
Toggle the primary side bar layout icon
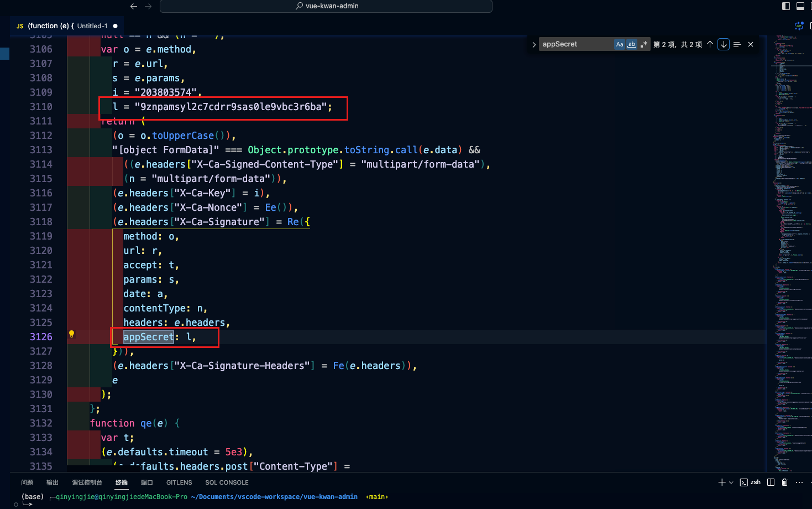786,6
